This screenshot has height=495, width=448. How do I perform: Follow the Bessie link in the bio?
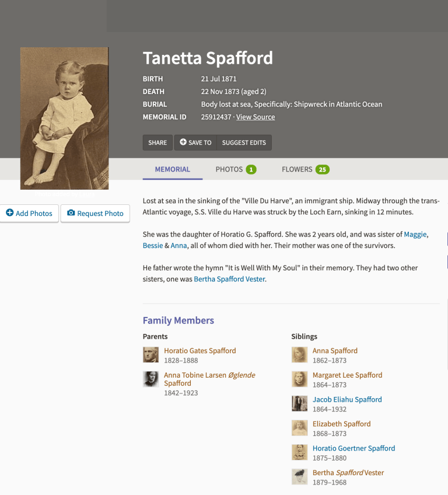click(x=153, y=246)
